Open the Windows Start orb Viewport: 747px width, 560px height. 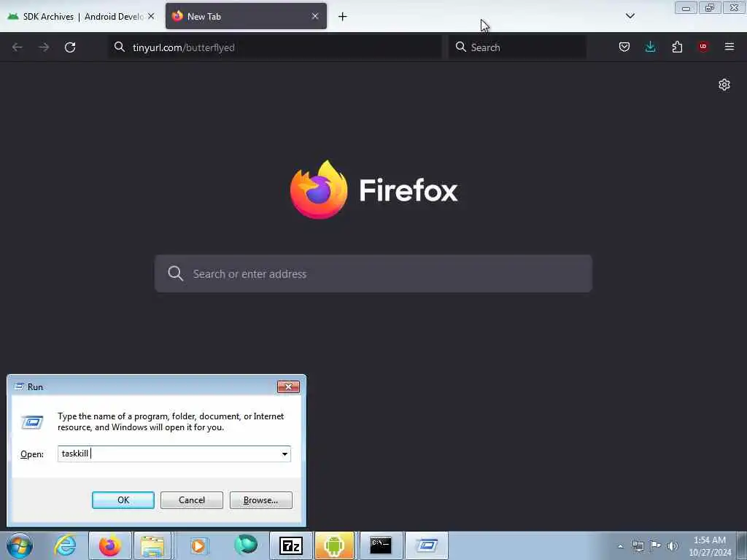coord(20,545)
